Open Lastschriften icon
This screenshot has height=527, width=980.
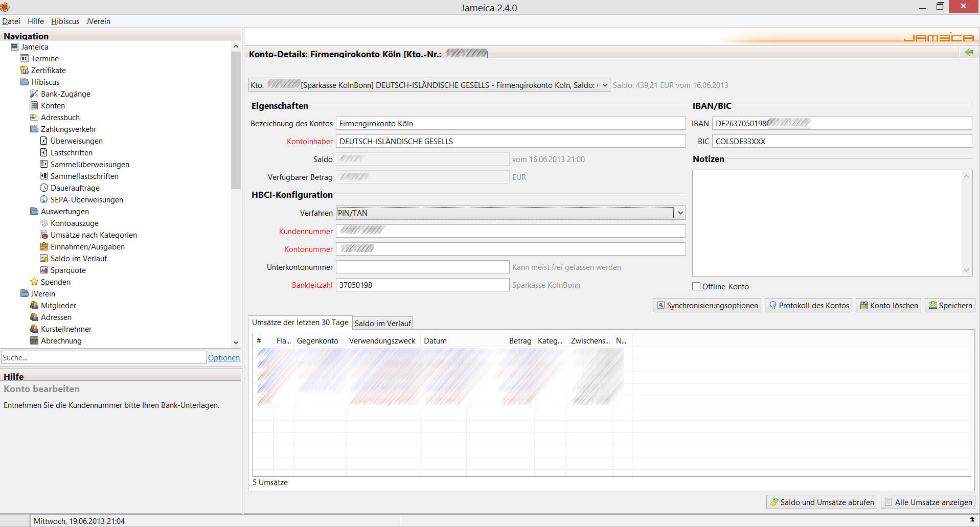[44, 152]
